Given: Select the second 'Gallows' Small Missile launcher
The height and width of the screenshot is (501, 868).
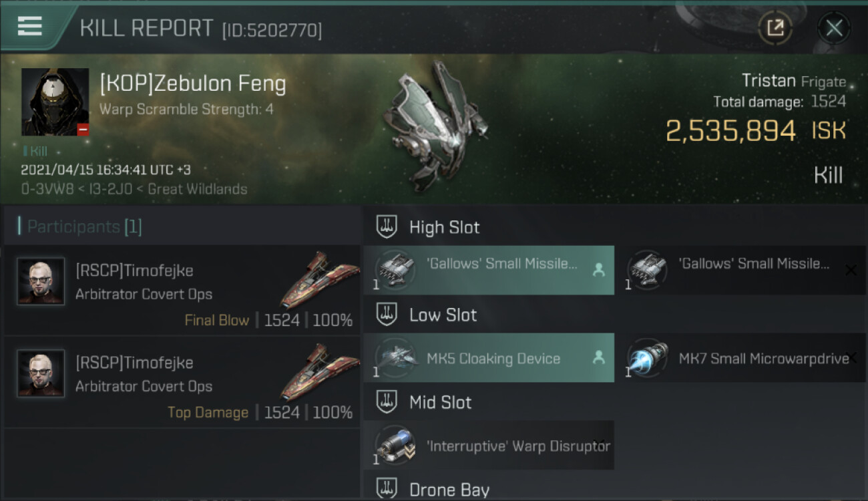Looking at the screenshot, I should click(x=741, y=270).
